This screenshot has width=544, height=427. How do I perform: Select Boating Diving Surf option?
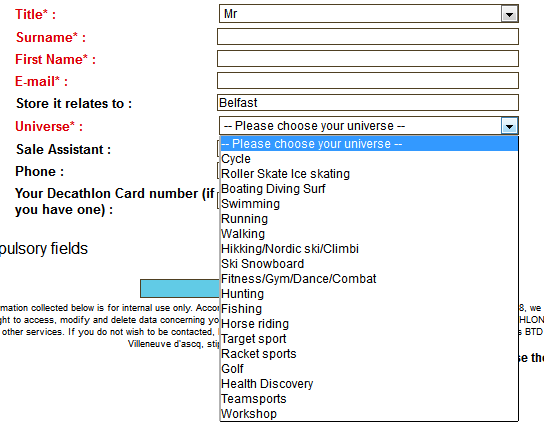[x=369, y=189]
